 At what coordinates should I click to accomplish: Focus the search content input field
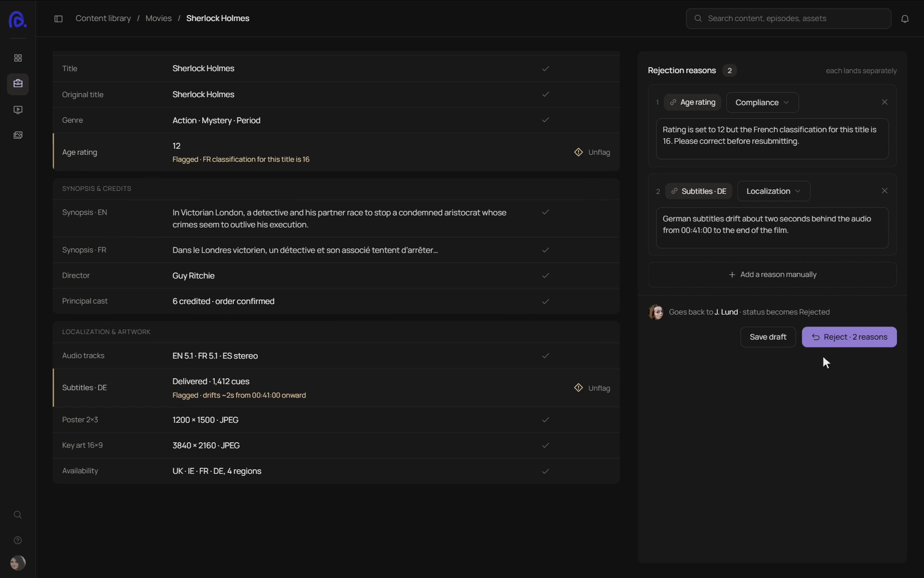pyautogui.click(x=788, y=19)
